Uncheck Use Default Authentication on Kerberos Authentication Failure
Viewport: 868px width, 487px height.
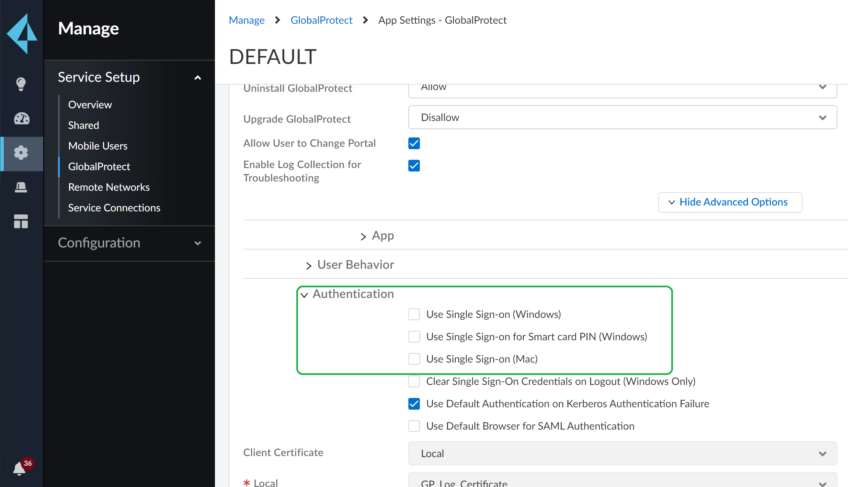(414, 404)
